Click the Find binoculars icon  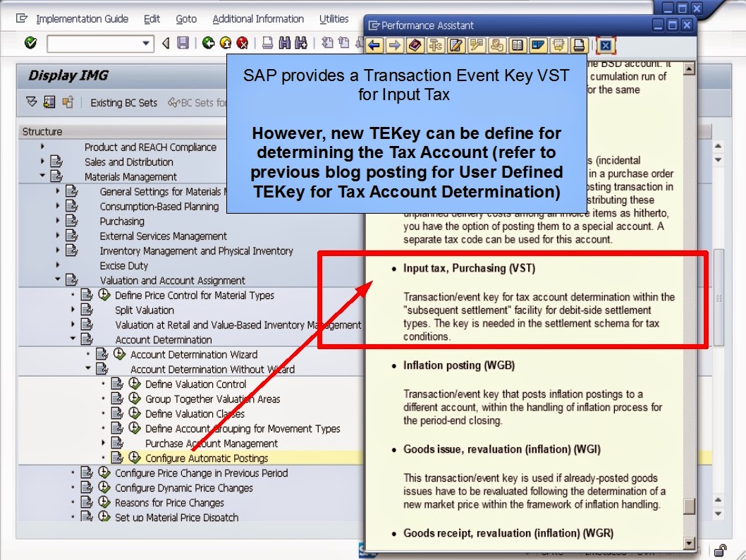pos(284,43)
